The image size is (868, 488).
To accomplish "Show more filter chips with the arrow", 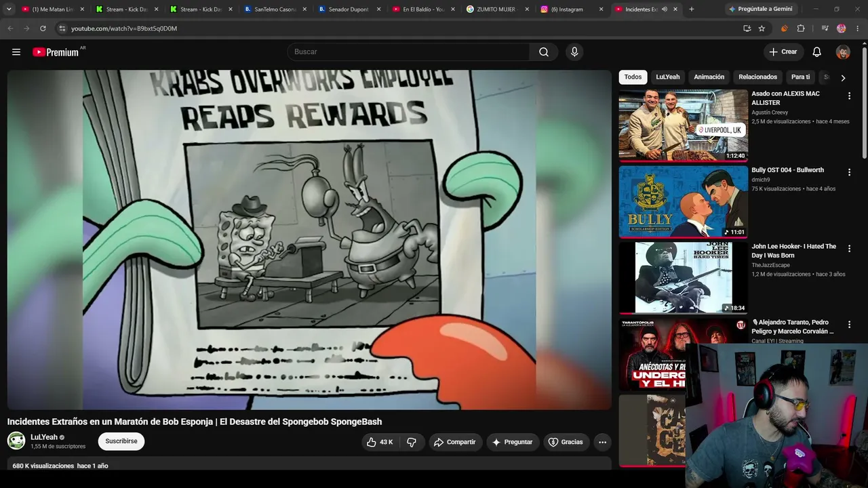I will coord(843,78).
